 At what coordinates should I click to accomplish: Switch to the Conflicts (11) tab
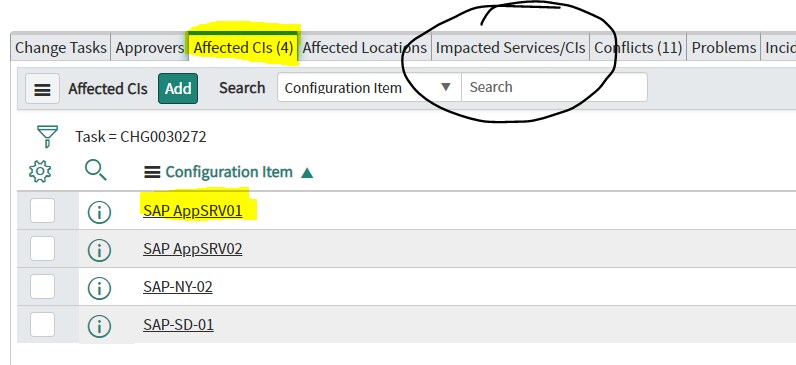coord(638,48)
